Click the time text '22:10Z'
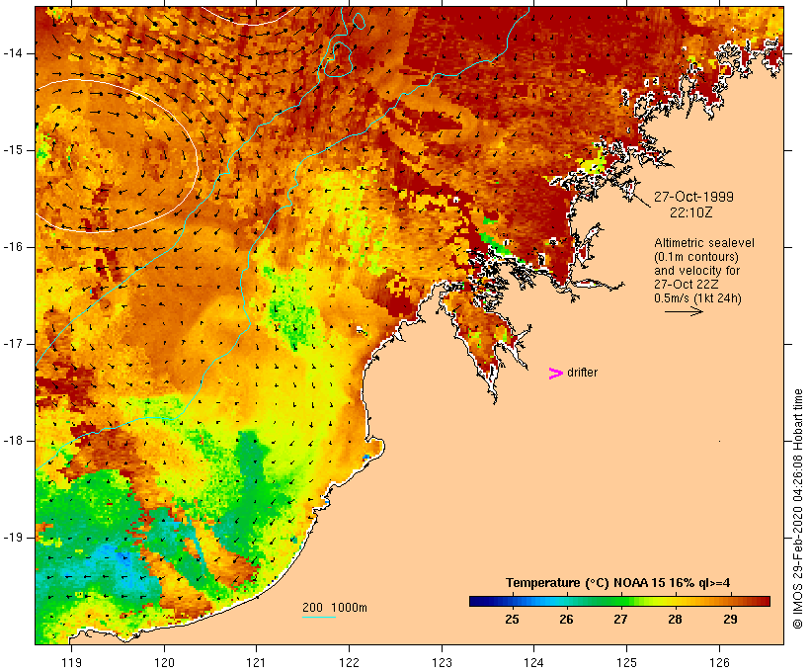 [x=691, y=212]
